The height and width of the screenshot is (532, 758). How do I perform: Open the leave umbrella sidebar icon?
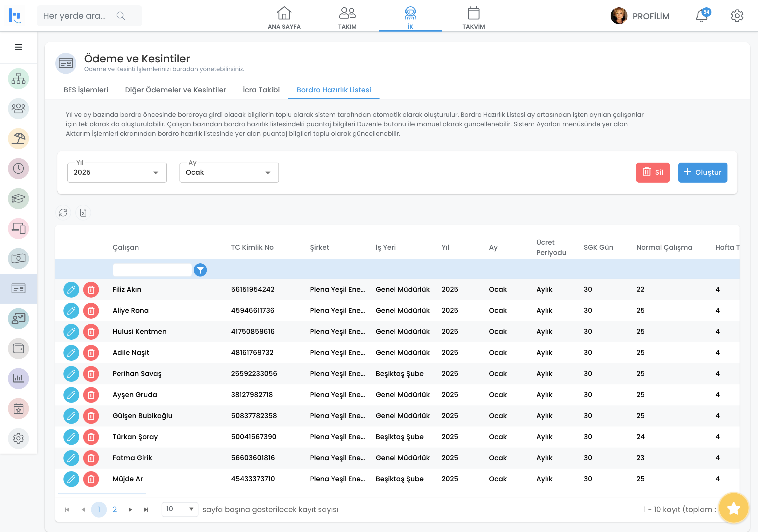[18, 139]
